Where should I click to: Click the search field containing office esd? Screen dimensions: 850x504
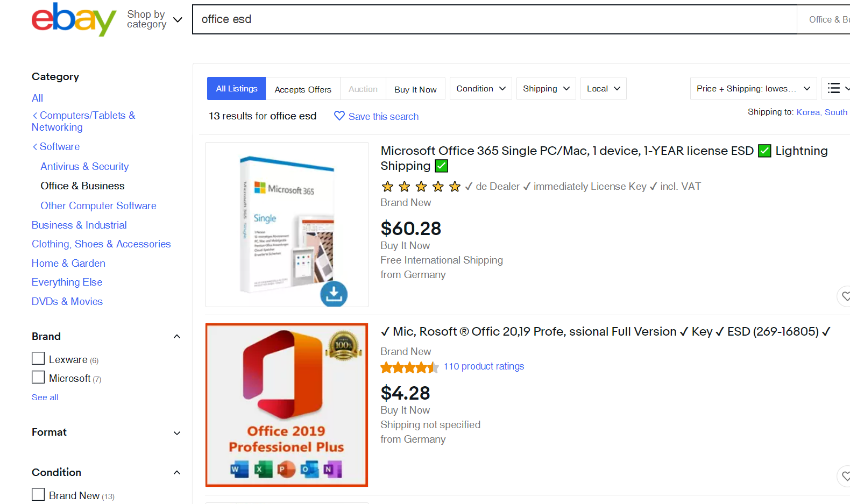(494, 19)
